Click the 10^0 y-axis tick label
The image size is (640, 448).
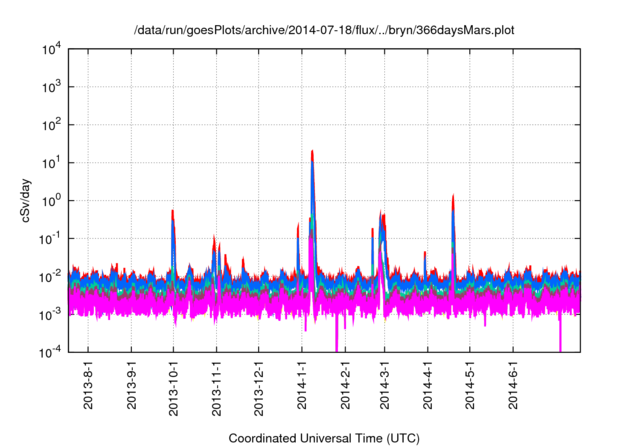click(56, 200)
